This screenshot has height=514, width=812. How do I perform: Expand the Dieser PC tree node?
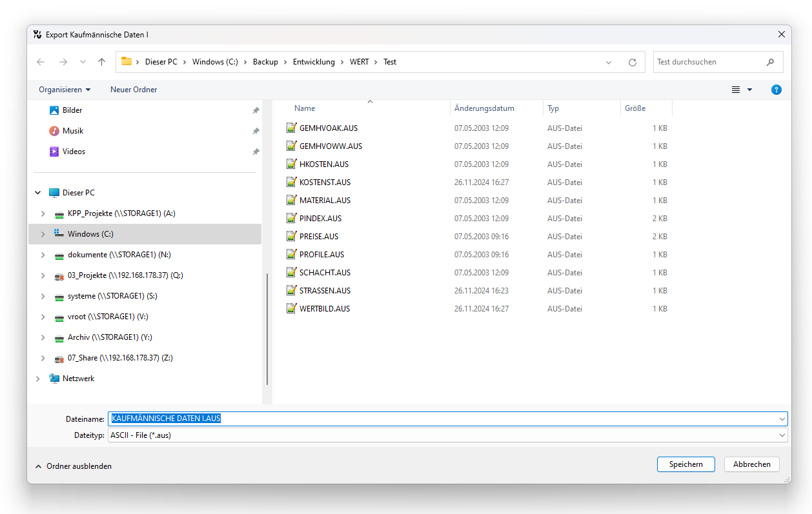coord(38,193)
